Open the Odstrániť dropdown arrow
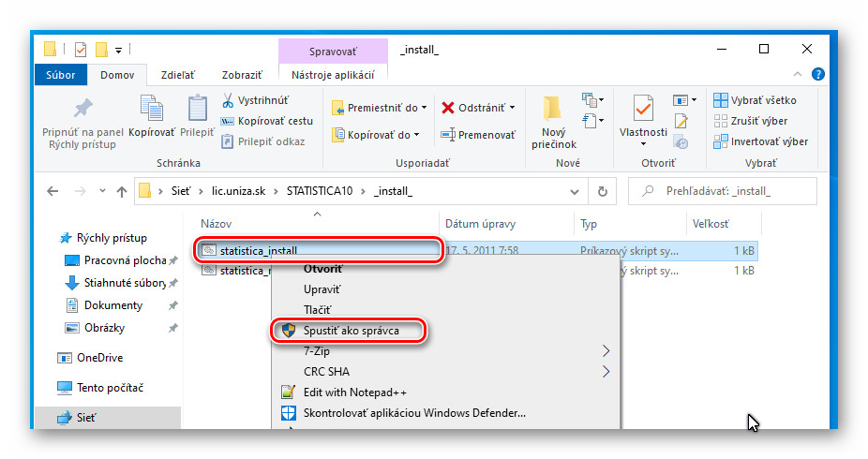868x459 pixels. click(512, 109)
